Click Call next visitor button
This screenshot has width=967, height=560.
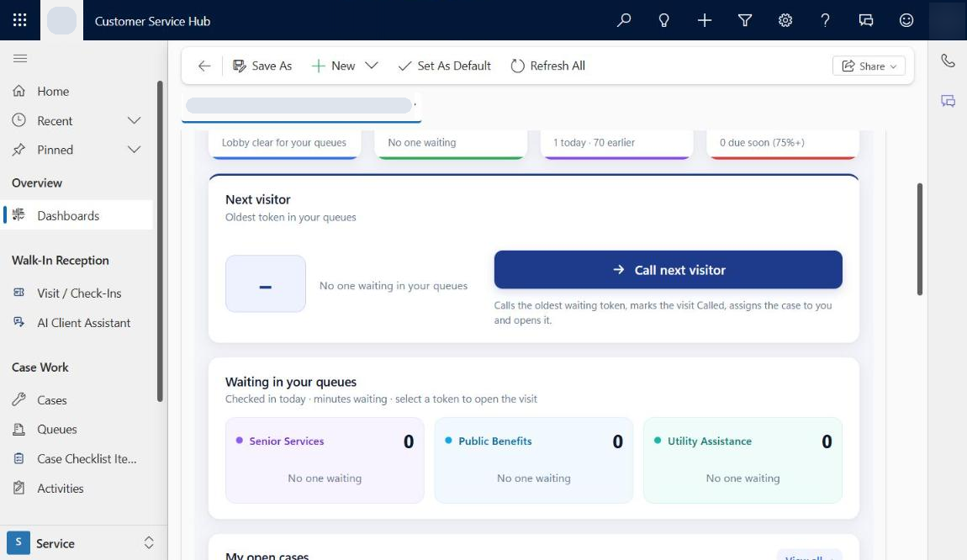[668, 270]
